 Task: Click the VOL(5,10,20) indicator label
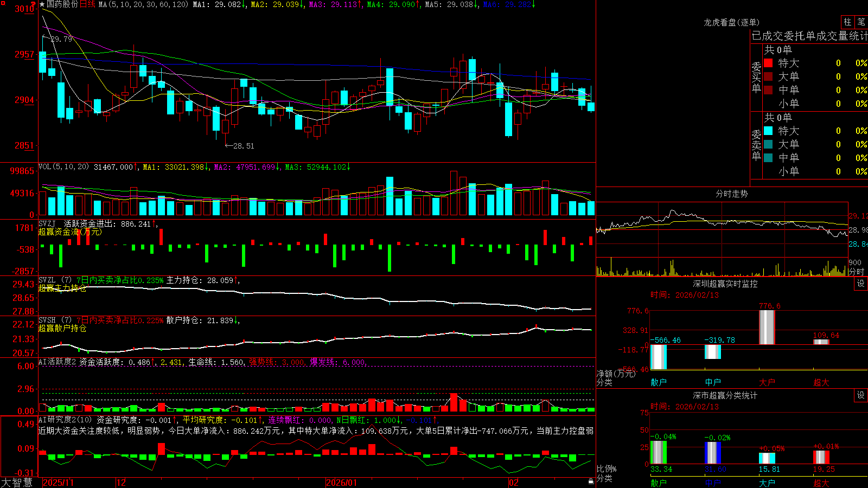point(63,167)
